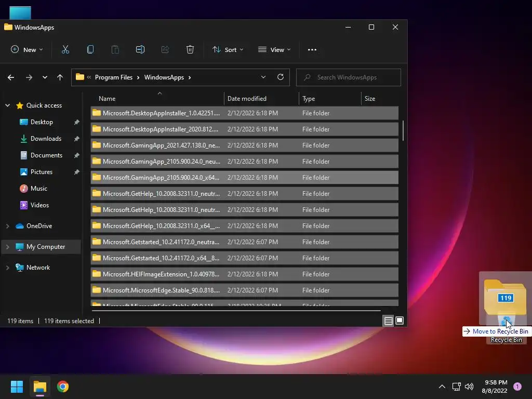Switch to large thumbnails view icon
The width and height of the screenshot is (532, 399).
pyautogui.click(x=400, y=320)
